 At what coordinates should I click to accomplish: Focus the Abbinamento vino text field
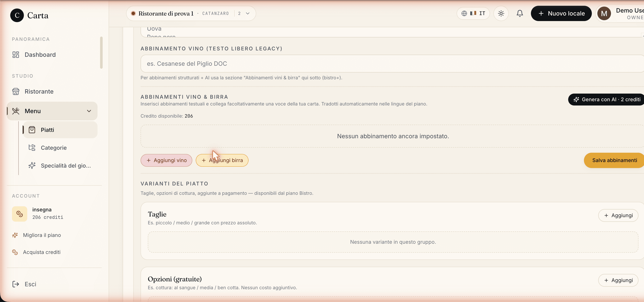click(392, 64)
